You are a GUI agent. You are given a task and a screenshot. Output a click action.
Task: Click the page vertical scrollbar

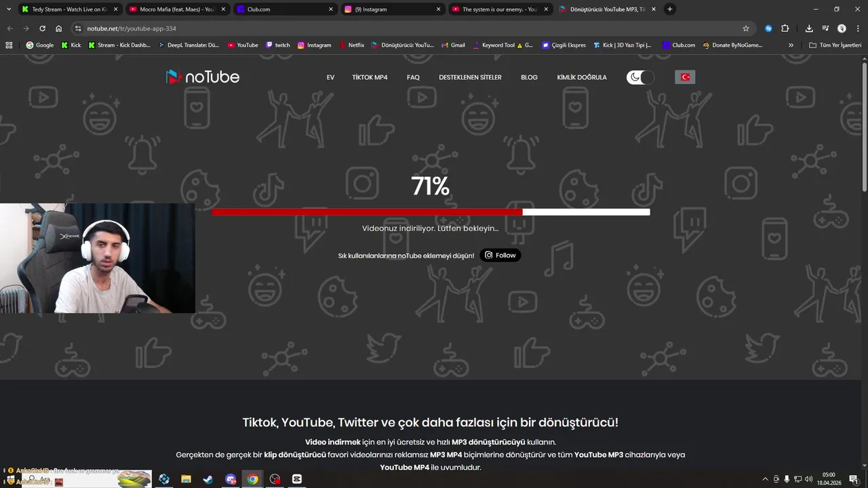tap(864, 127)
